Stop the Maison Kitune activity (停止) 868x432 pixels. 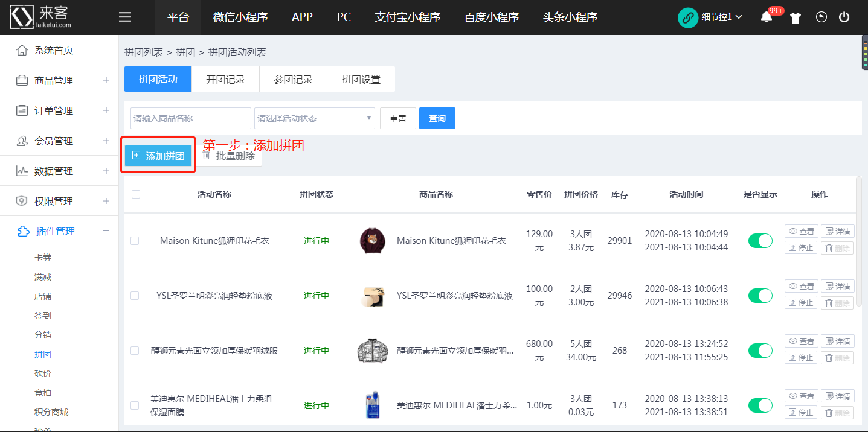(x=800, y=247)
